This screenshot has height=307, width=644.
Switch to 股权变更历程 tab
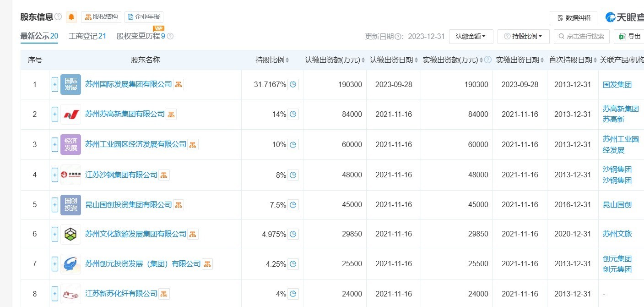pyautogui.click(x=141, y=36)
